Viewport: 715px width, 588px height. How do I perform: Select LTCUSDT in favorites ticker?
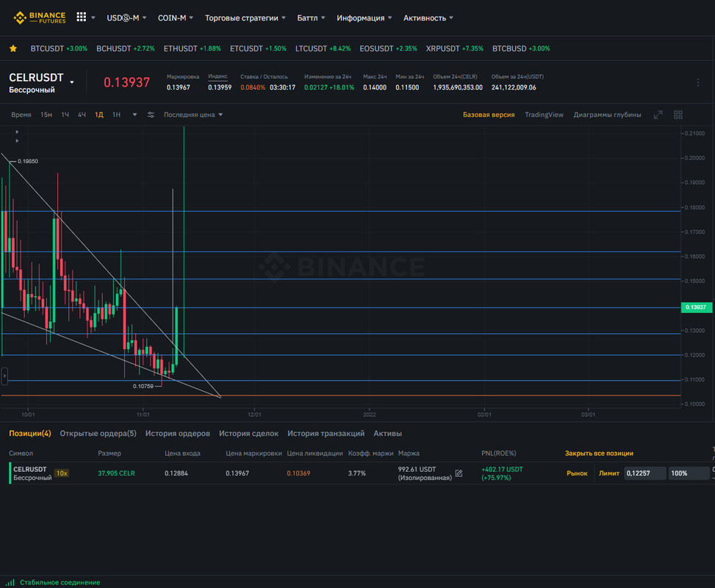click(x=323, y=49)
